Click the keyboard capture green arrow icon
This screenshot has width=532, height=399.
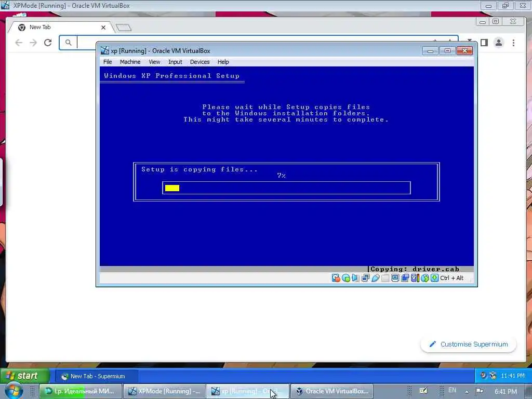(x=435, y=278)
